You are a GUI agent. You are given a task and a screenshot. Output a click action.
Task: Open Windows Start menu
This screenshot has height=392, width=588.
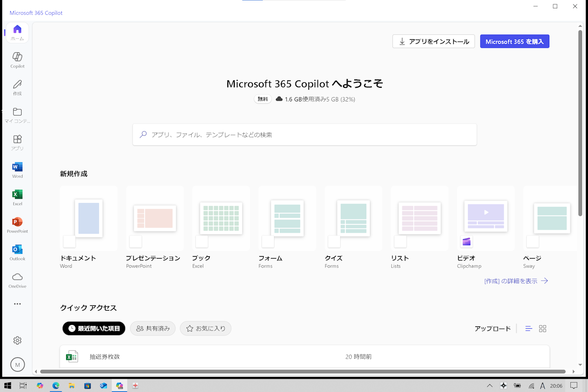pos(7,386)
